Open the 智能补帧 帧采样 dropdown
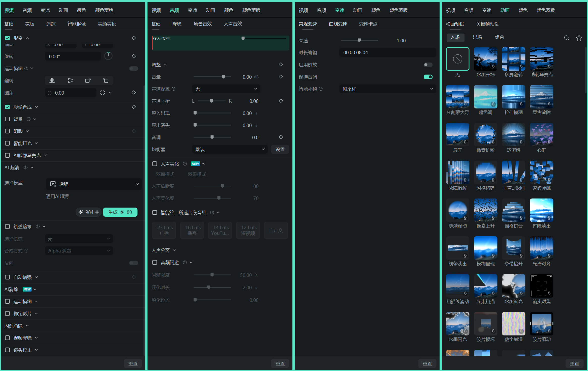The width and height of the screenshot is (588, 371). pyautogui.click(x=388, y=89)
